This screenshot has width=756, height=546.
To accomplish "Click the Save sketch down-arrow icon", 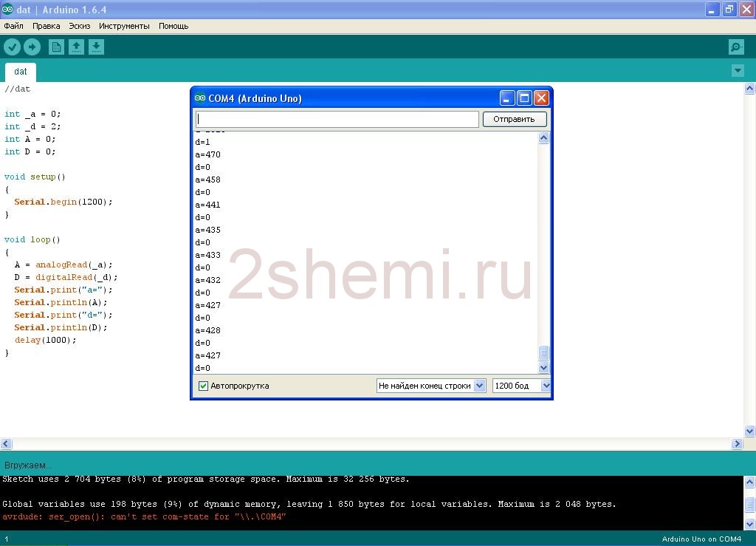I will [97, 47].
